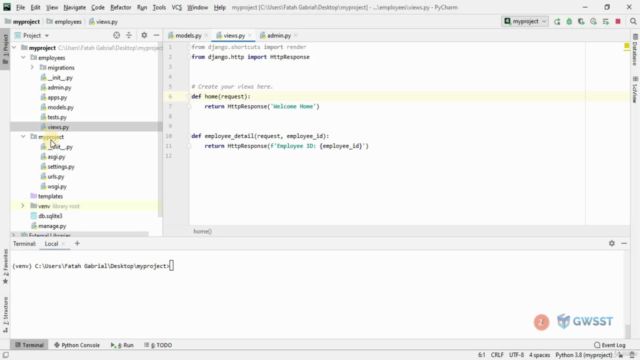The width and height of the screenshot is (640, 360).
Task: Click the 4 spaces indent setting
Action: [540, 355]
